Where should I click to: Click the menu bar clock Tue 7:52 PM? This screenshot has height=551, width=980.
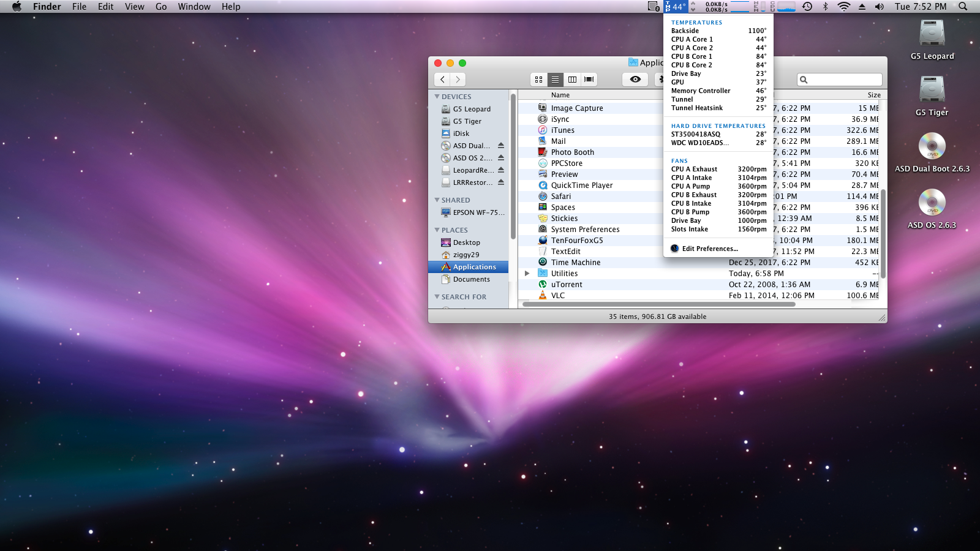click(920, 7)
